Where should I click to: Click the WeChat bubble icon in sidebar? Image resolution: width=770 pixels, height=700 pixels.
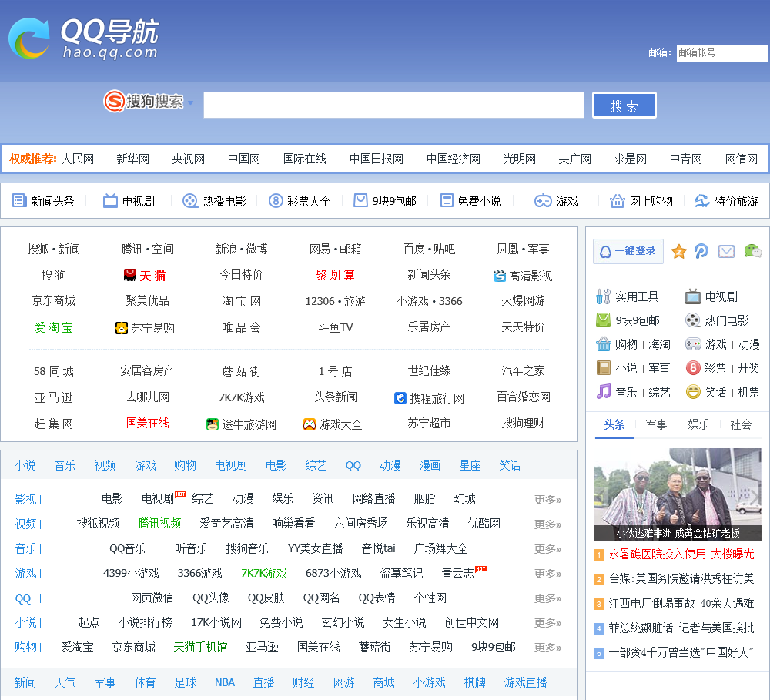(x=752, y=251)
